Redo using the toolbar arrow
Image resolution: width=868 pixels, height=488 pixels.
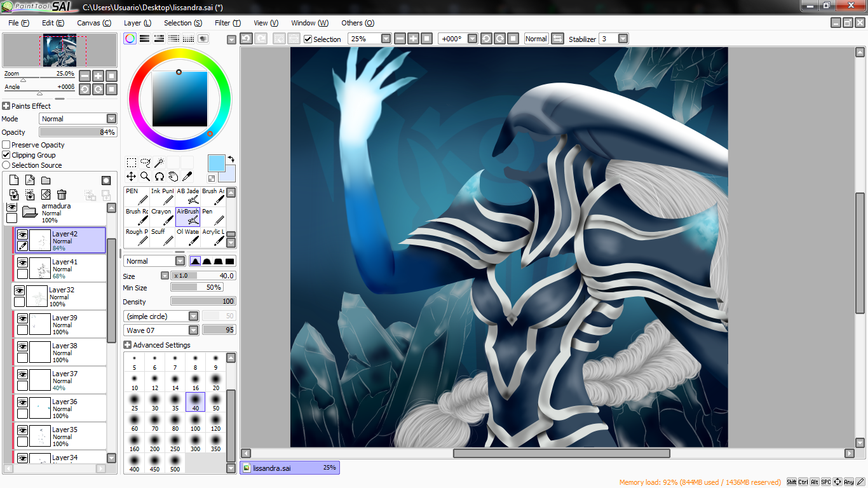261,39
